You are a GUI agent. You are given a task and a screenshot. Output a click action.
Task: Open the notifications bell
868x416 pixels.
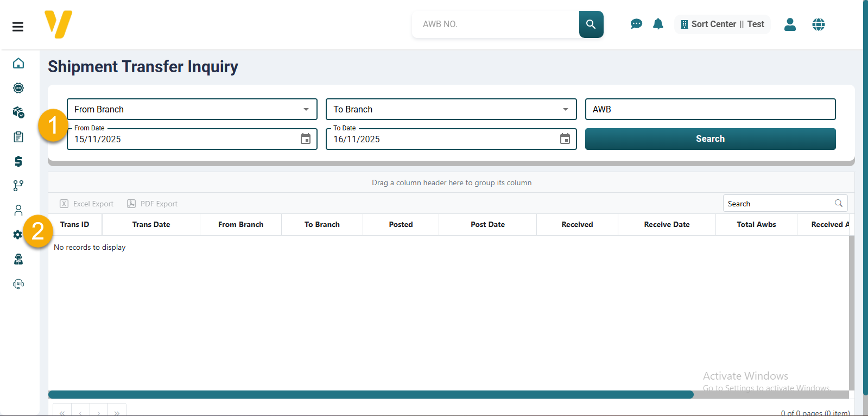tap(658, 24)
